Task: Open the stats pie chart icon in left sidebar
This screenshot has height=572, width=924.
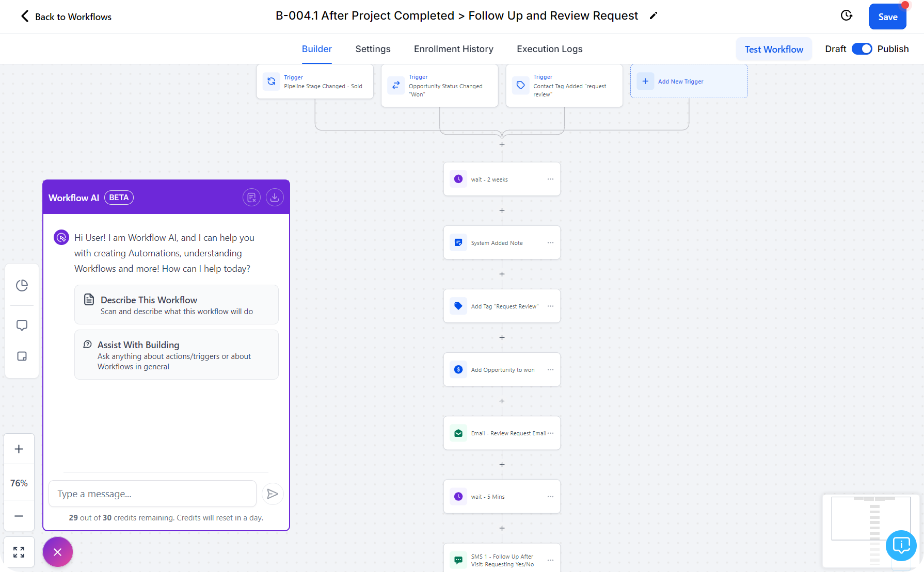Action: [x=22, y=285]
